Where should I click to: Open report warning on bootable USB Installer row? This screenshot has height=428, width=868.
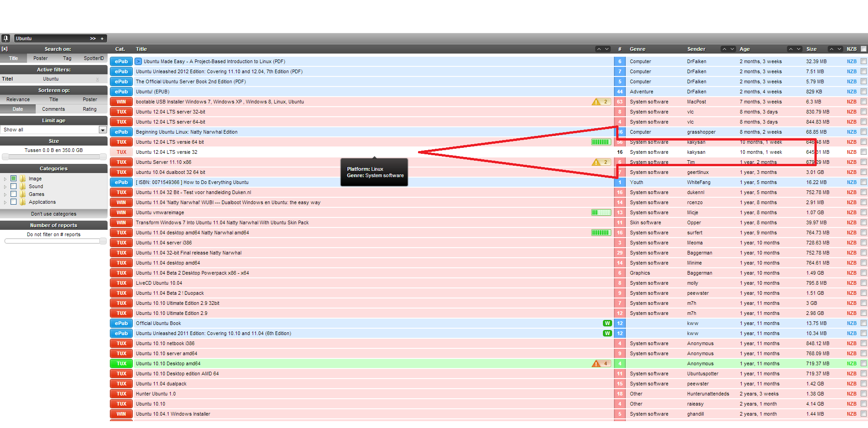[x=601, y=102]
